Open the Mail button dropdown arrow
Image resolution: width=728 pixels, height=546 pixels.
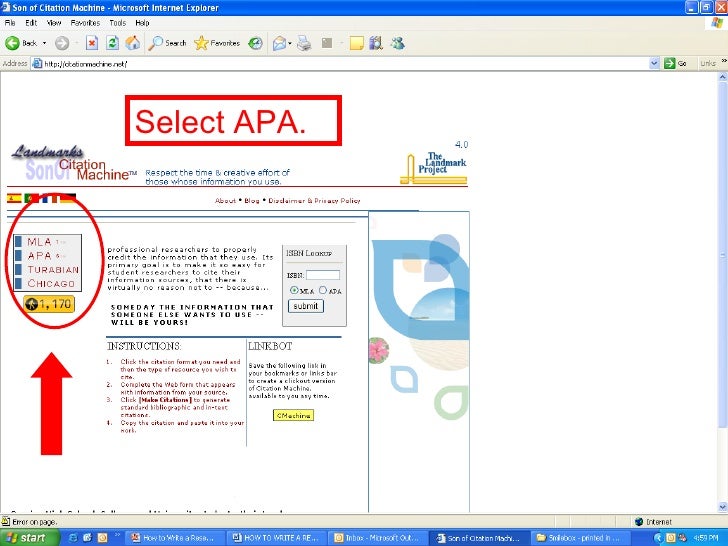point(290,43)
